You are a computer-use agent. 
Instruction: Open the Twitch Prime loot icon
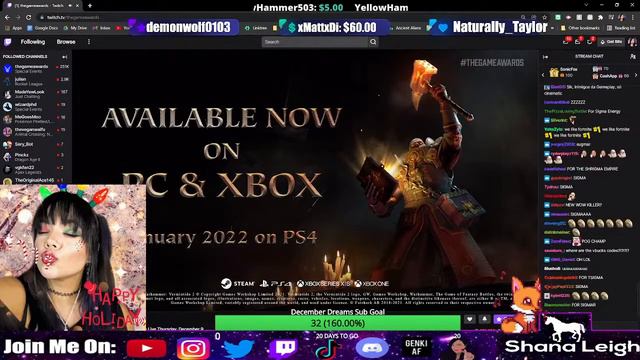click(x=567, y=42)
